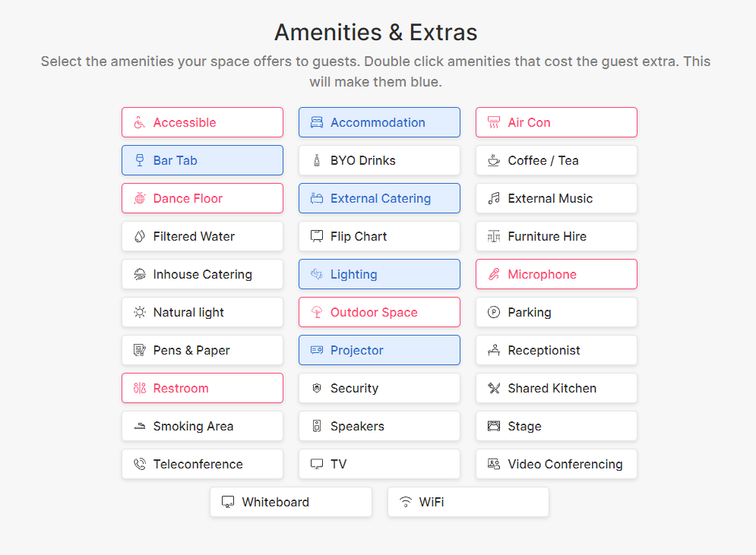Select the Whiteboard amenity
The width and height of the screenshot is (756, 555).
pos(291,502)
